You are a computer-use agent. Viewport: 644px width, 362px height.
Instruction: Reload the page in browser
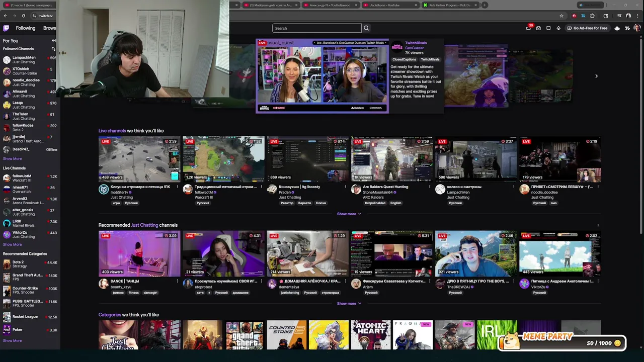coord(23,16)
